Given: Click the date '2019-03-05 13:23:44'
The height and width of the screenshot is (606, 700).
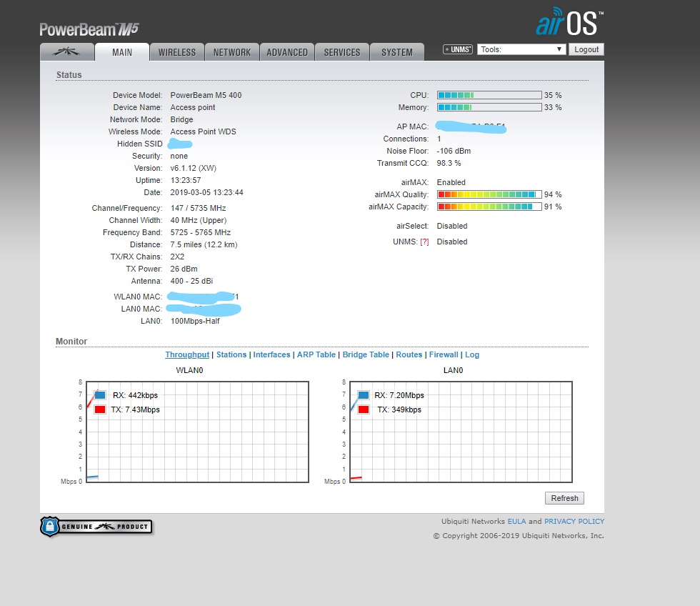Looking at the screenshot, I should (x=206, y=192).
